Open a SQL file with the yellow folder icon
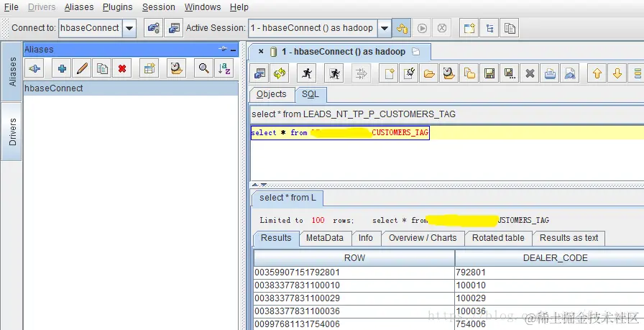The width and height of the screenshot is (644, 330). pos(429,73)
